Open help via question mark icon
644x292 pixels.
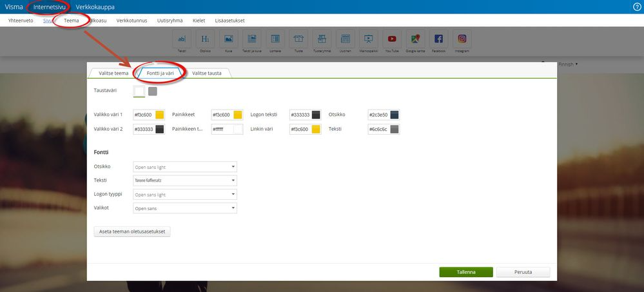(637, 7)
